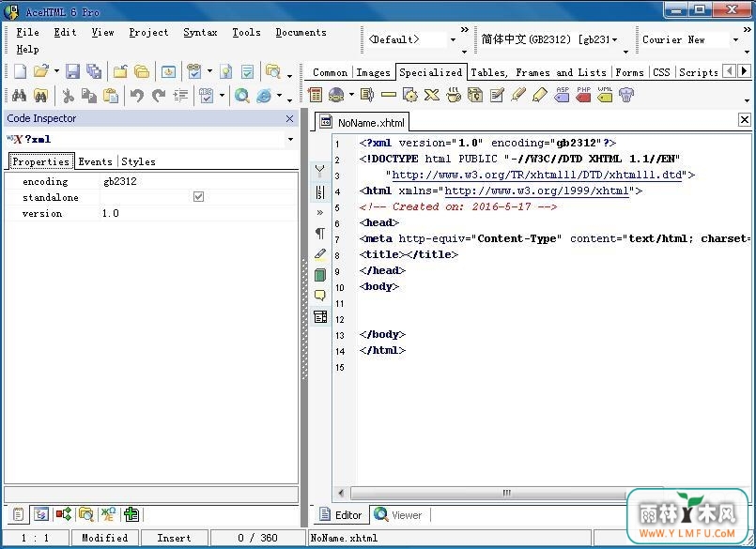Insert a PHP tag
The width and height of the screenshot is (756, 549).
[x=583, y=95]
